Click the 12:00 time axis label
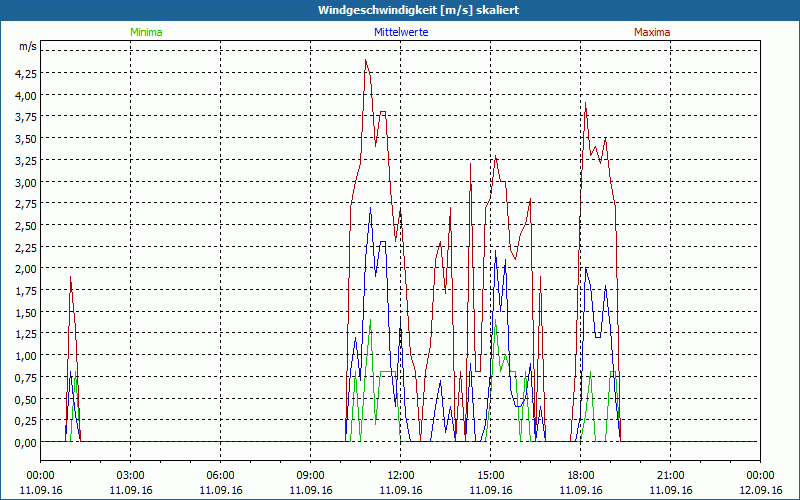This screenshot has height=500, width=800. (401, 476)
